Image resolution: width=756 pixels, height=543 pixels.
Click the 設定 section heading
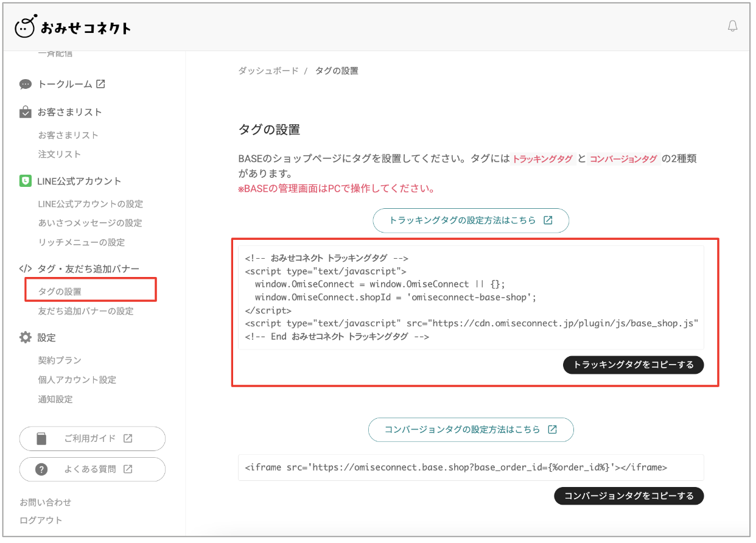pos(47,337)
